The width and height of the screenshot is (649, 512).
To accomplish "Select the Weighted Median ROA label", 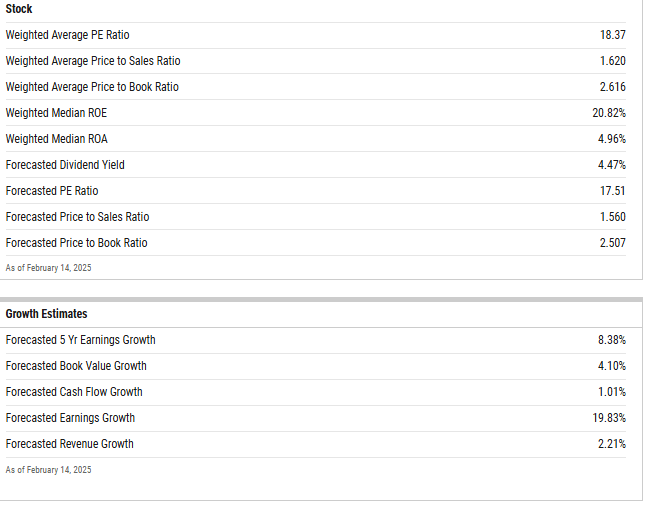I will pyautogui.click(x=56, y=139).
